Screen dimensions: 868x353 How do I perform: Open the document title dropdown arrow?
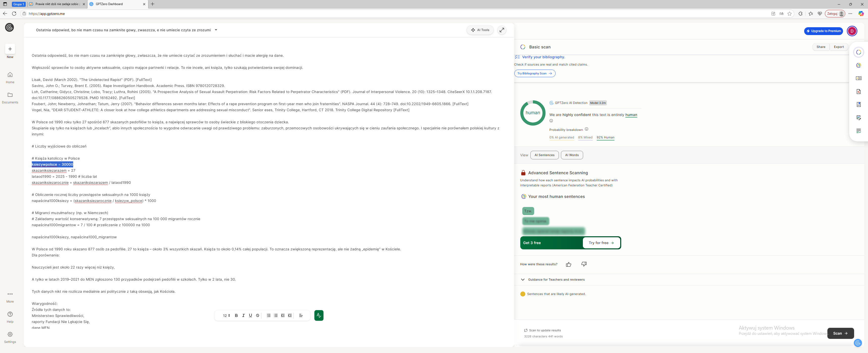pos(216,30)
